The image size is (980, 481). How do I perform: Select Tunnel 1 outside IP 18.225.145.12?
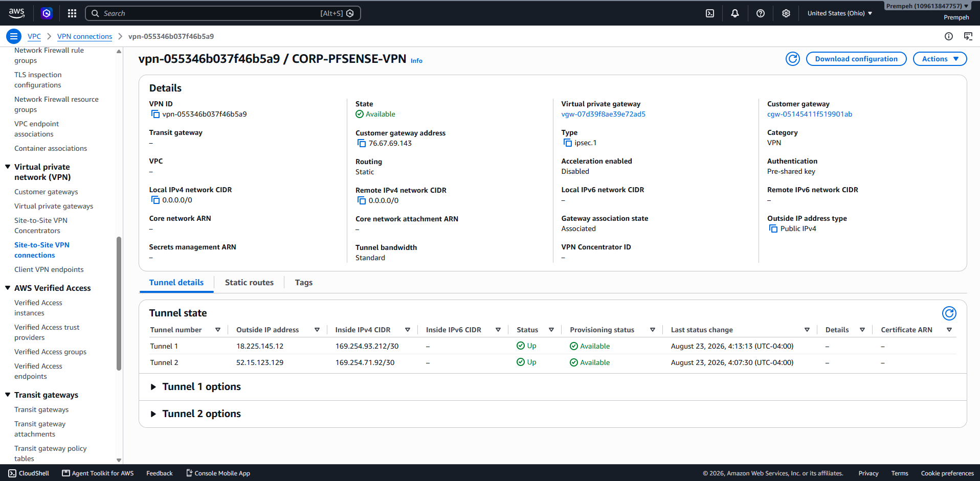click(260, 346)
